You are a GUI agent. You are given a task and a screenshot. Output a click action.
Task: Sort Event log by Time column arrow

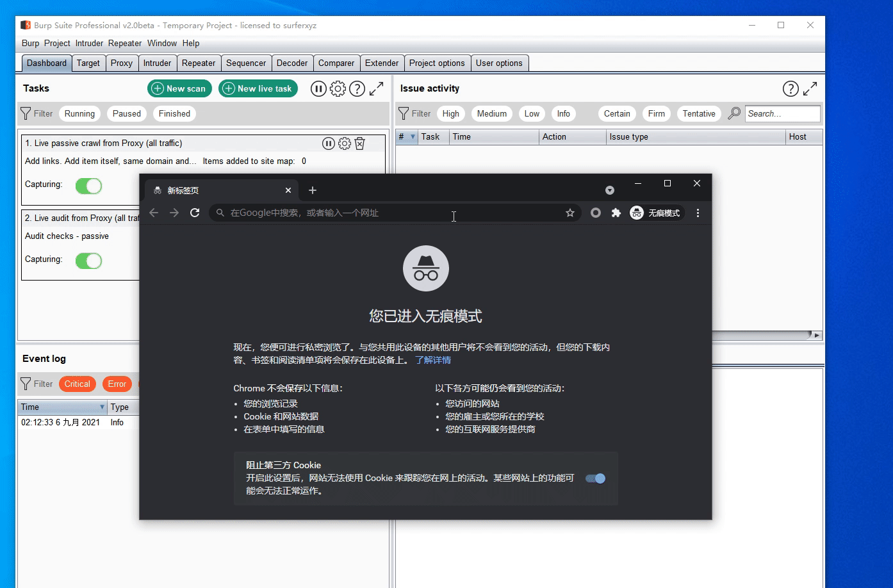coord(102,407)
